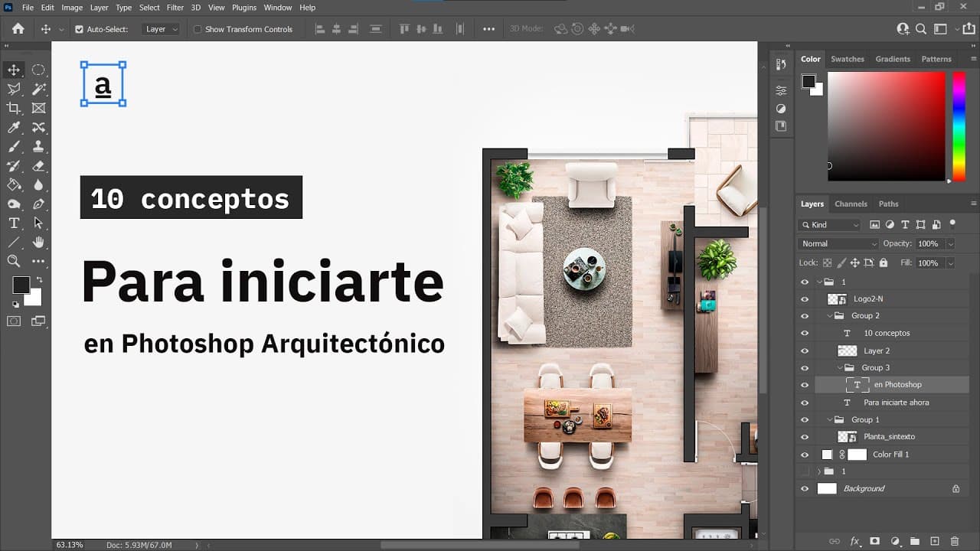The height and width of the screenshot is (551, 980).
Task: Open the Auto-Select Layer dropdown
Action: [x=160, y=29]
